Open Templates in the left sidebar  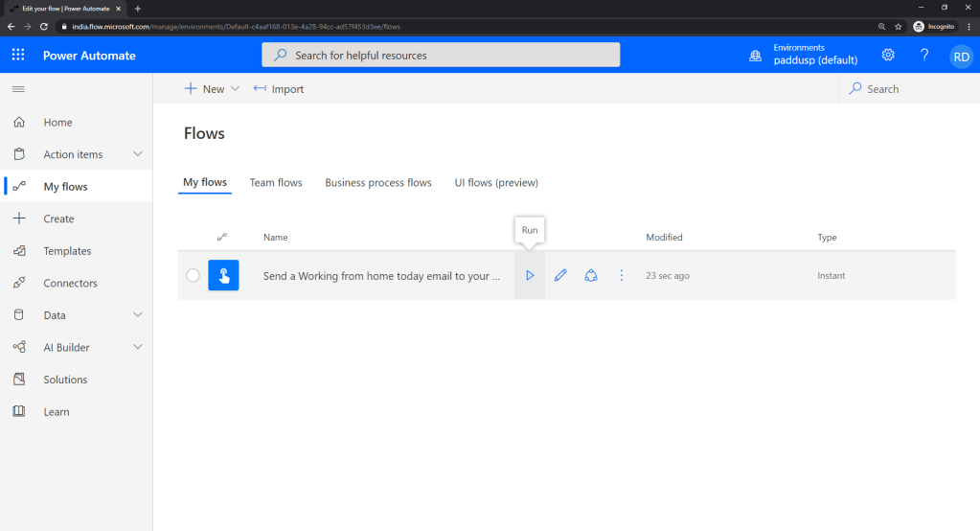[67, 251]
